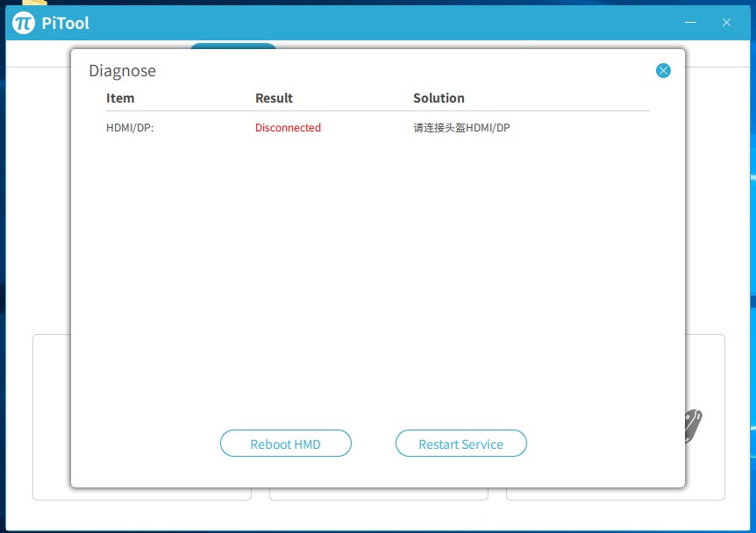This screenshot has width=756, height=533.
Task: Click the PiTool title text
Action: (x=65, y=23)
